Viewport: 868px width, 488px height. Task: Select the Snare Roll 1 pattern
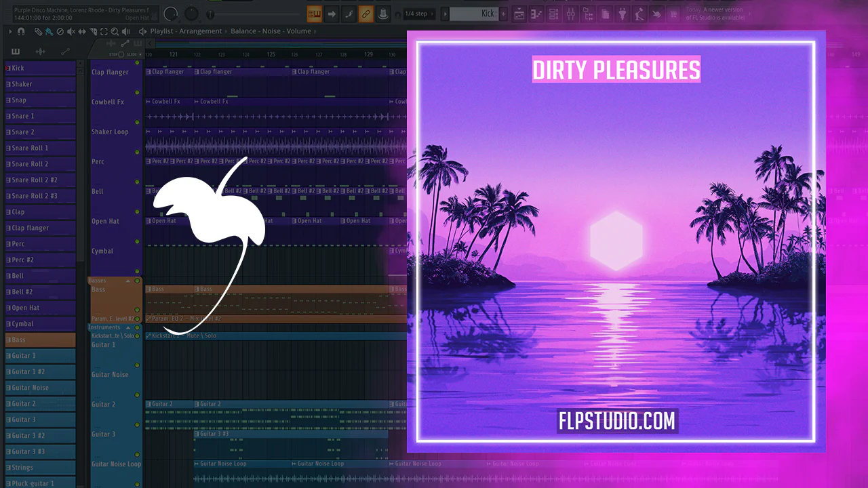(x=40, y=148)
